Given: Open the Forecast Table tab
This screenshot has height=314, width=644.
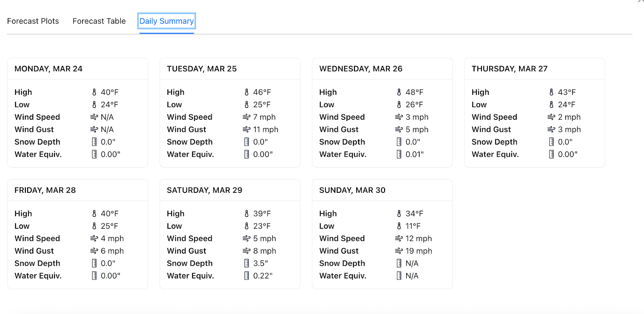Looking at the screenshot, I should [x=99, y=21].
